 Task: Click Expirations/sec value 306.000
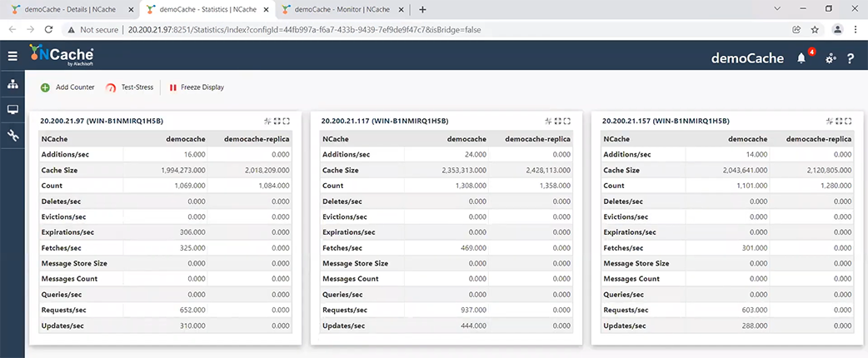(192, 232)
